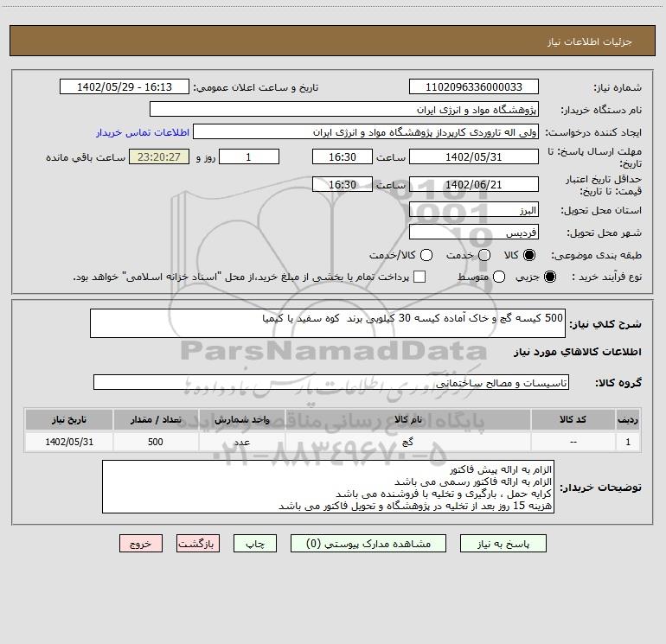Click the توضیحات خریدار text area
The width and height of the screenshot is (666, 644).
pyautogui.click(x=328, y=487)
